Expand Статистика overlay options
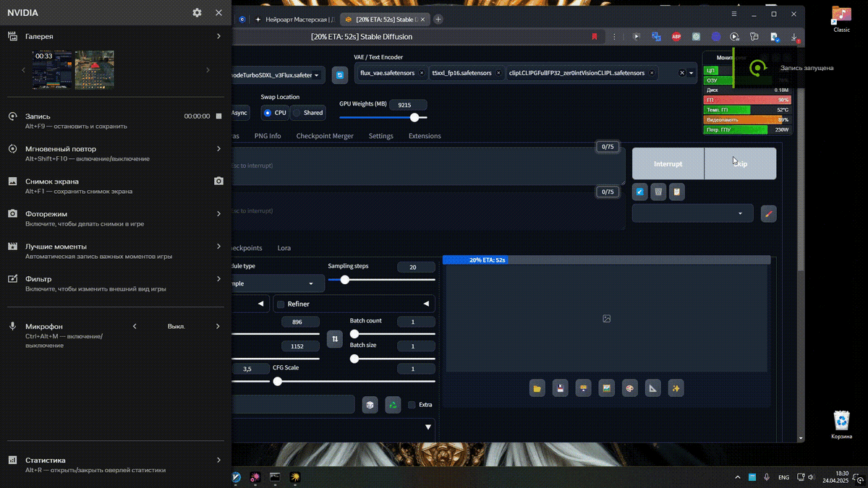The width and height of the screenshot is (868, 488). 218,460
